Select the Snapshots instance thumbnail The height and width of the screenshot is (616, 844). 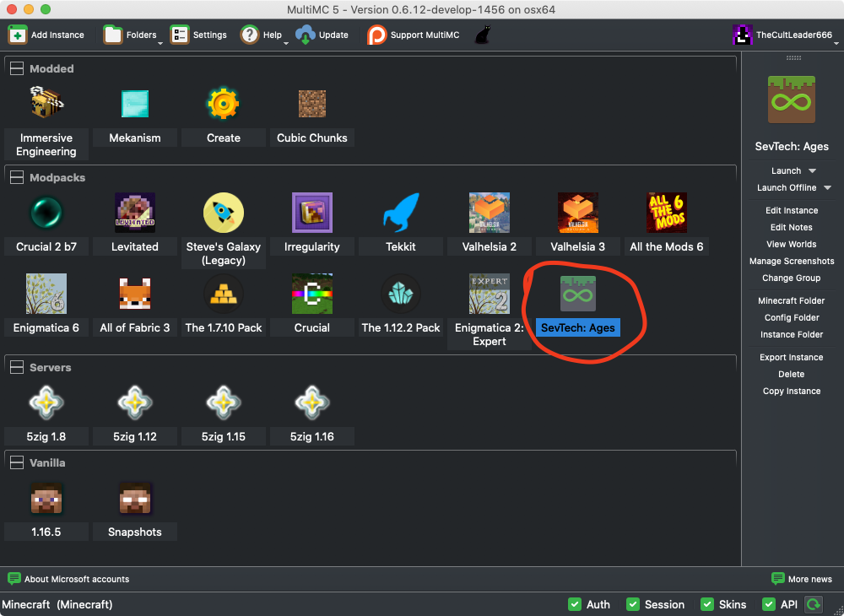coord(134,498)
